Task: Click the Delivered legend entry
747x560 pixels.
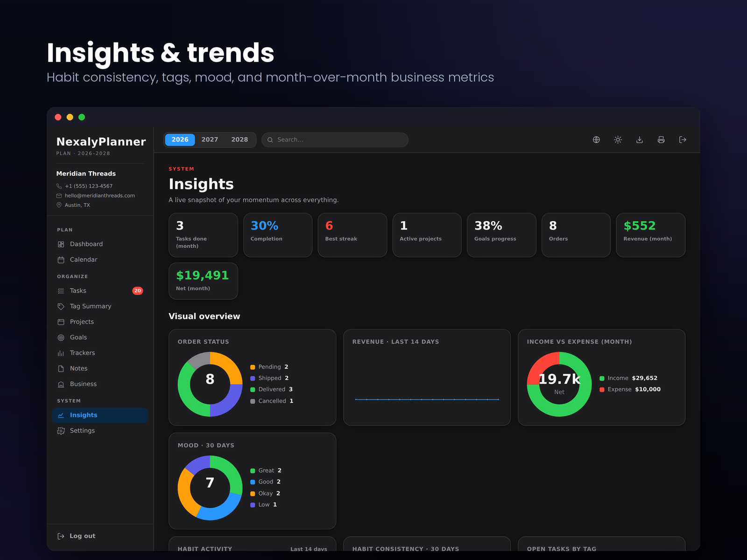Action: (272, 389)
